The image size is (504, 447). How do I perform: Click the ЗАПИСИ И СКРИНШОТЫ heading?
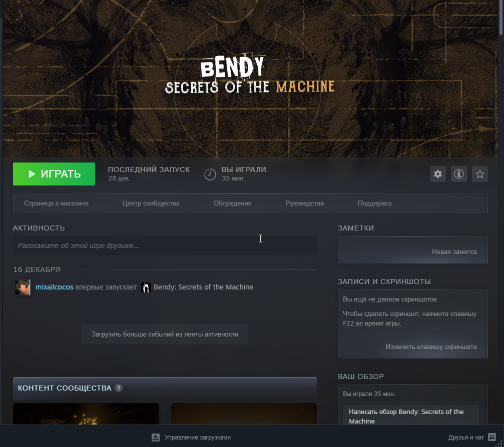coord(384,281)
